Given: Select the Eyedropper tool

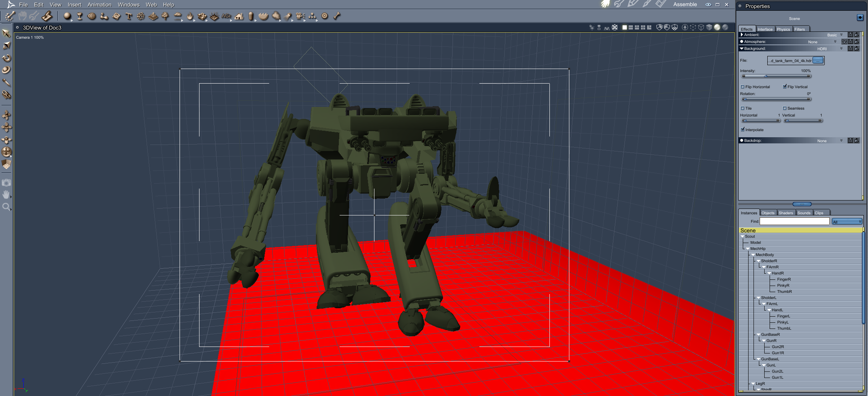Looking at the screenshot, I should click(6, 82).
